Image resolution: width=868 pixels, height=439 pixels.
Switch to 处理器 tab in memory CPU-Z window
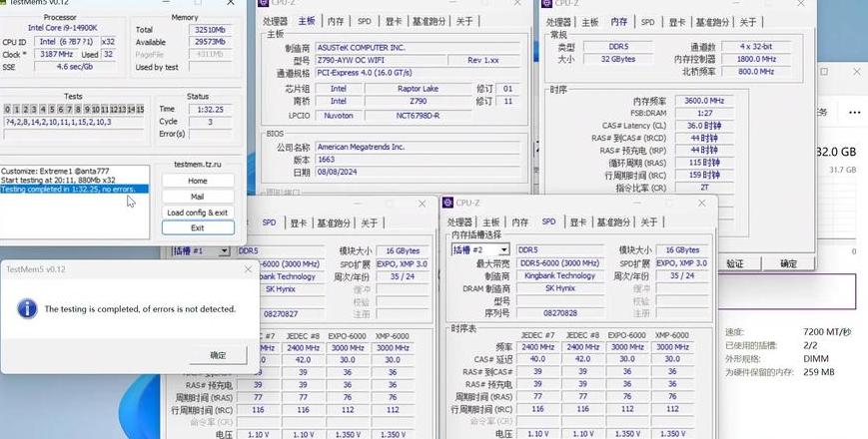point(558,22)
